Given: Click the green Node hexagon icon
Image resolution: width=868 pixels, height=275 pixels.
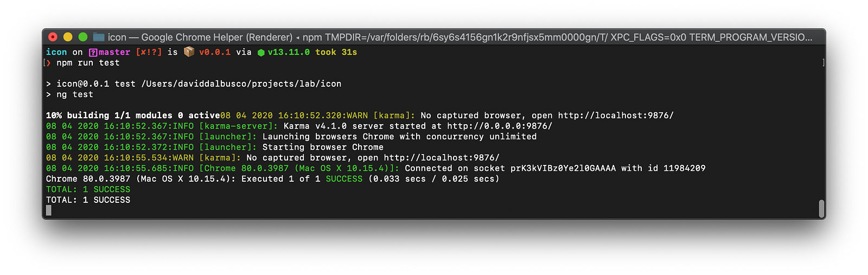Looking at the screenshot, I should coord(261,53).
